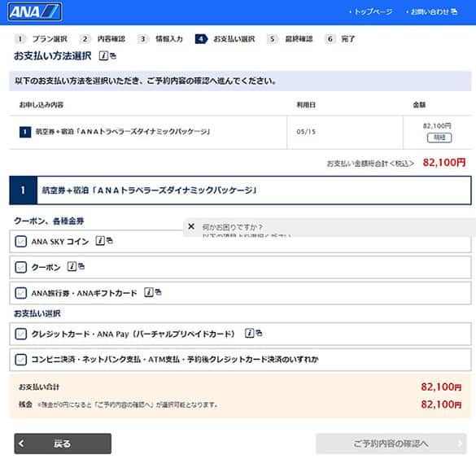This screenshot has height=459, width=476.
Task: Open info icon beside お支払い方法選択 heading
Action: pos(103,55)
